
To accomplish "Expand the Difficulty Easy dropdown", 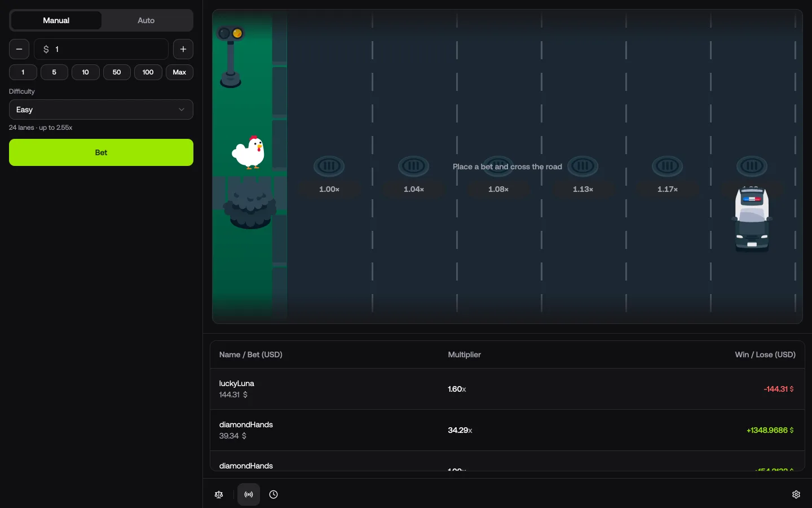I will [101, 110].
